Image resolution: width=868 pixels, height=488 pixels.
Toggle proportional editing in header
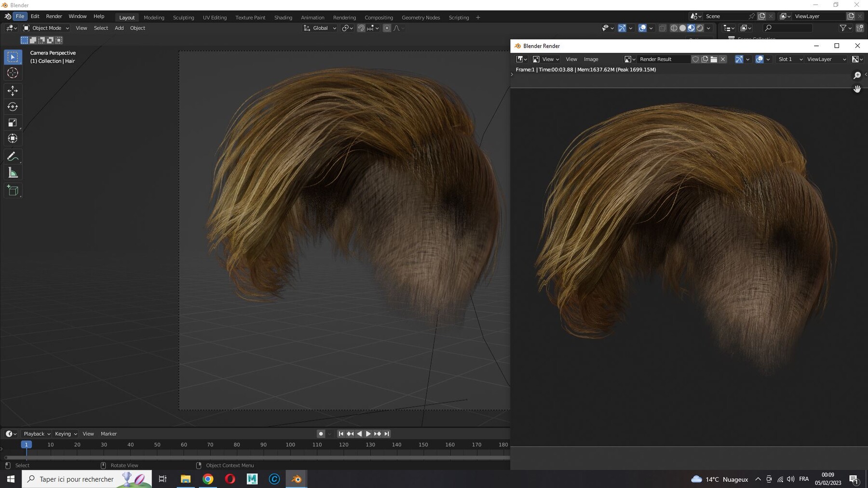(387, 28)
